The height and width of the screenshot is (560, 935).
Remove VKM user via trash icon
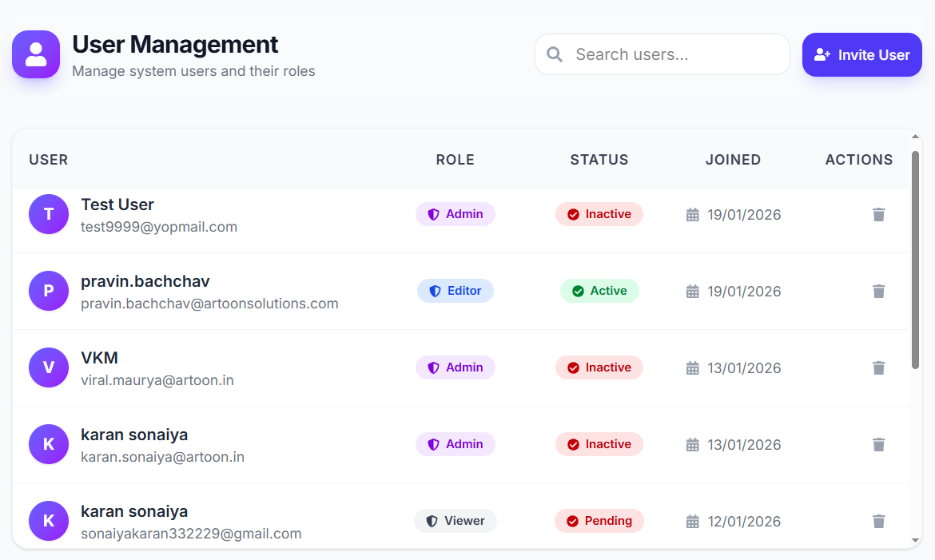coord(878,367)
